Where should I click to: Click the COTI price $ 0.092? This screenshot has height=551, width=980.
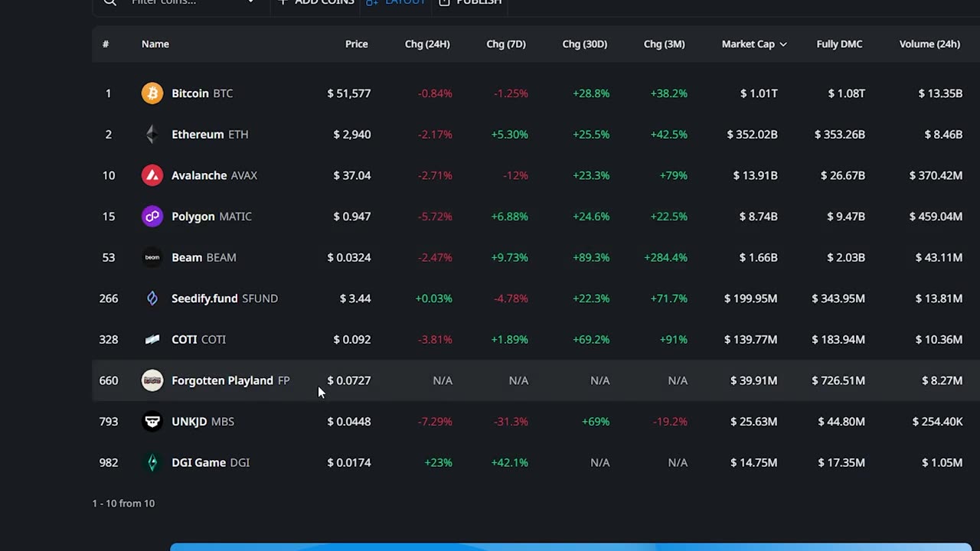coord(352,339)
